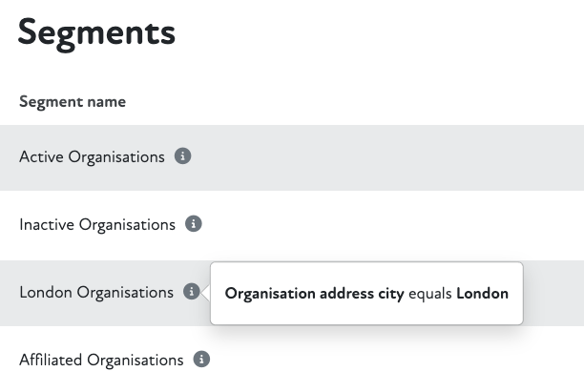Click blank area right of Segments title
The height and width of the screenshot is (392, 584).
coord(382,32)
